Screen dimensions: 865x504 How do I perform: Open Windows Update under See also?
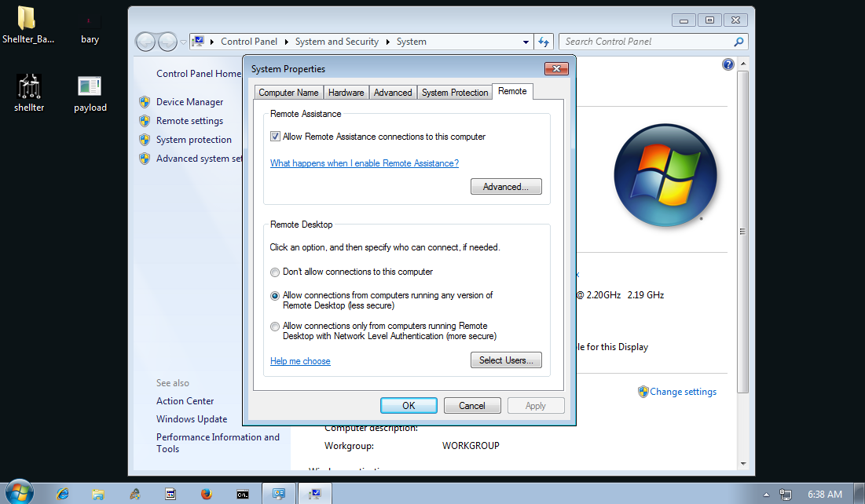192,419
